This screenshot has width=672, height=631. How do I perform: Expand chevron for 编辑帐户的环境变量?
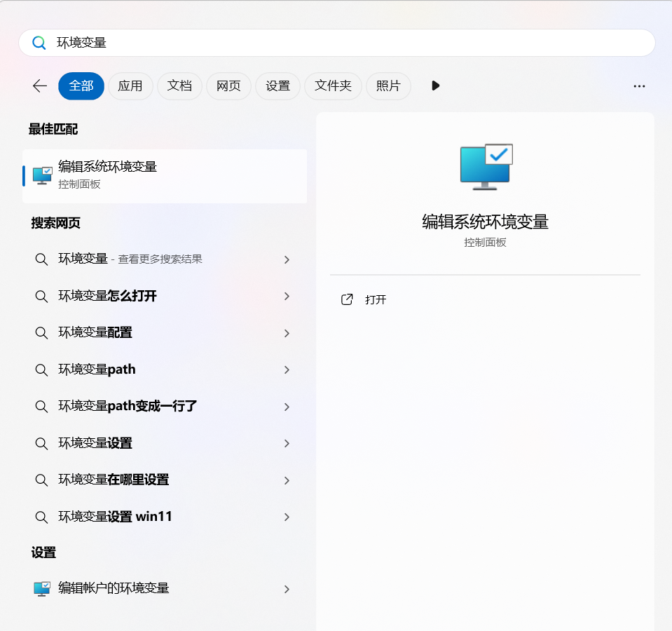click(287, 589)
